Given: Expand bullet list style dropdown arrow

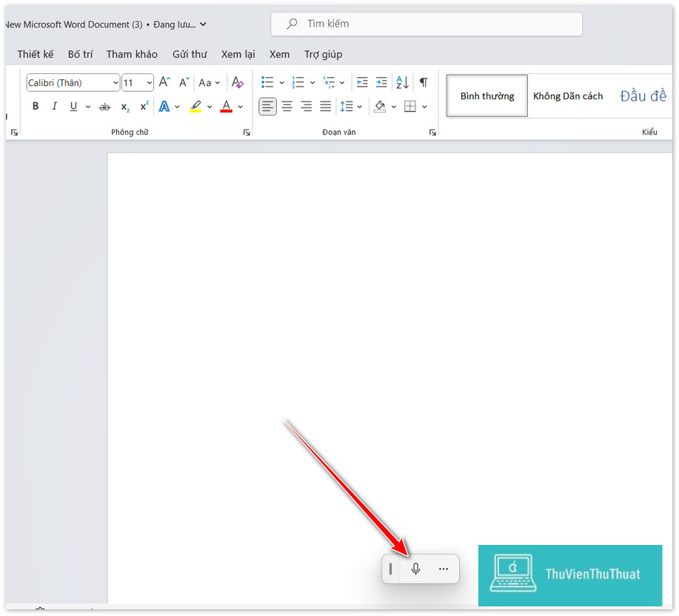Looking at the screenshot, I should (281, 82).
